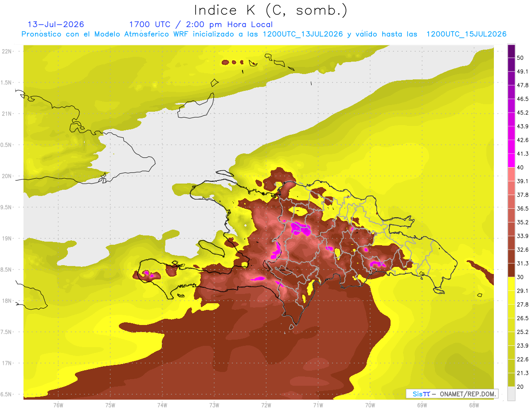Click colorbar value "39.1"
The height and width of the screenshot is (411, 532).
click(523, 181)
